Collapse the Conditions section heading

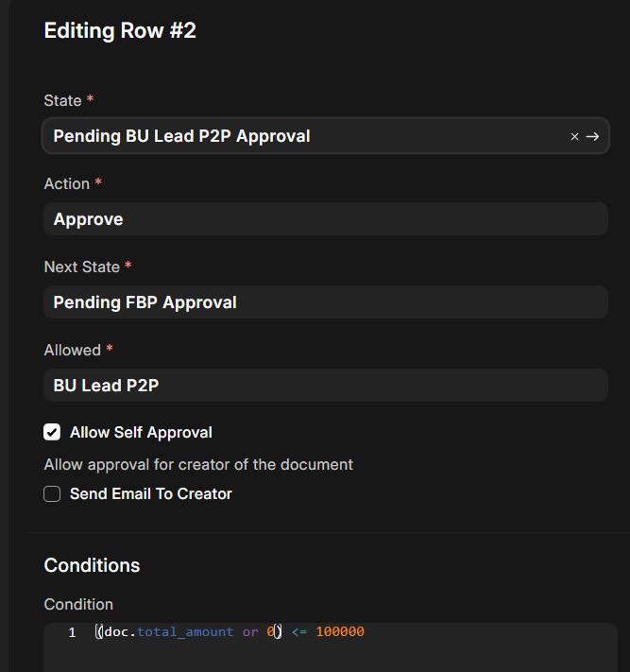pyautogui.click(x=92, y=565)
